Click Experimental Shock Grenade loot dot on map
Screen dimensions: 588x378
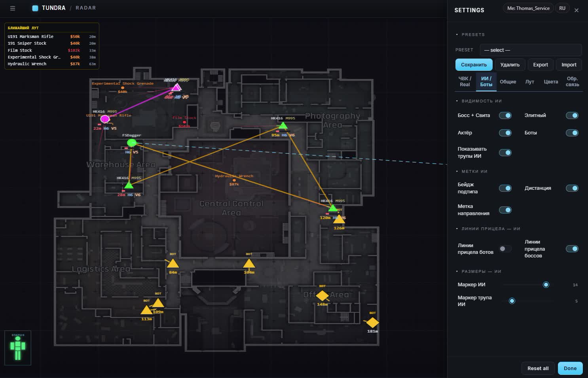(123, 88)
